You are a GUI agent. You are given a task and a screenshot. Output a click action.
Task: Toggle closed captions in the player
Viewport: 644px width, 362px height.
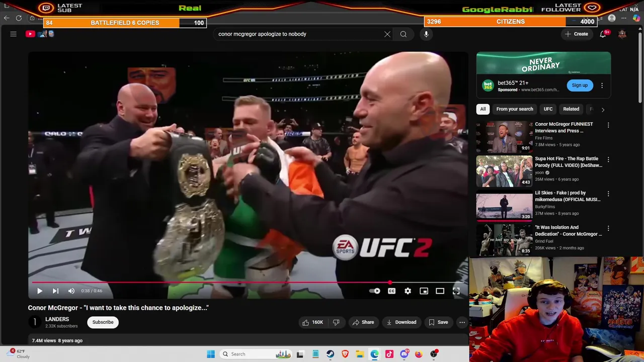coord(391,291)
